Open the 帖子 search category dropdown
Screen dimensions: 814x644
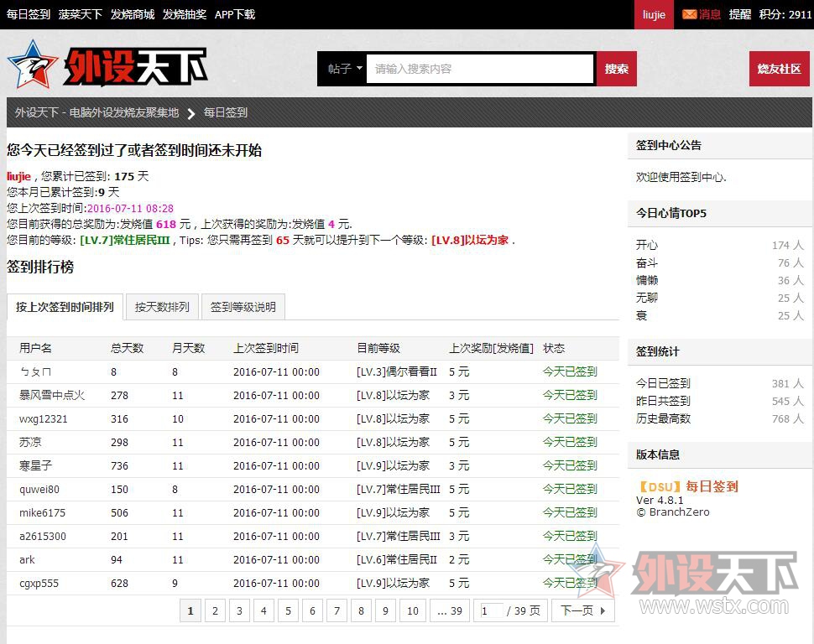tap(342, 70)
